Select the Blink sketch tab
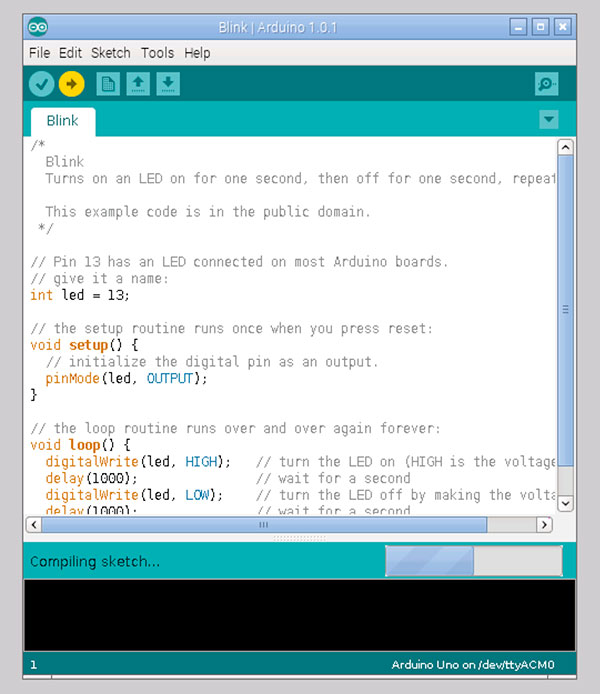The width and height of the screenshot is (600, 694). (63, 121)
